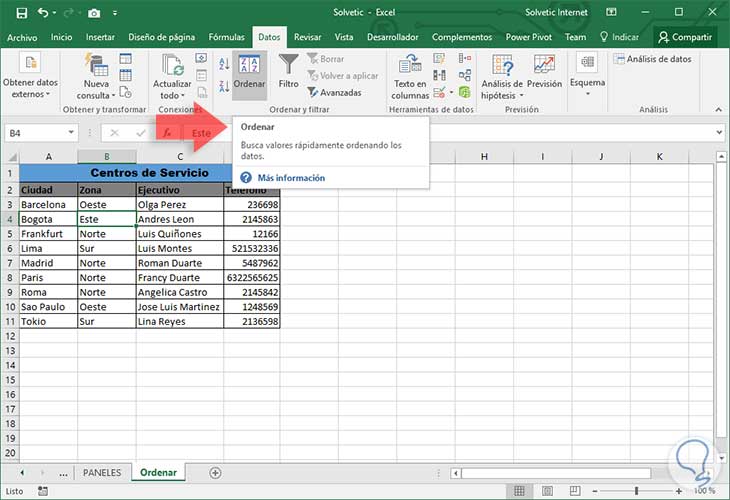Click the Indicar lightbulb search box
The height and width of the screenshot is (500, 730).
coord(619,37)
